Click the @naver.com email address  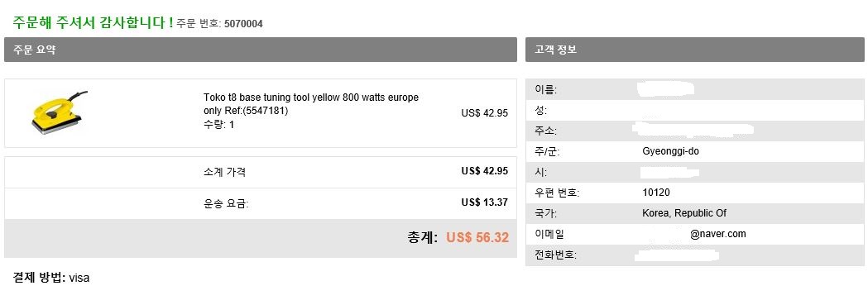(x=718, y=234)
